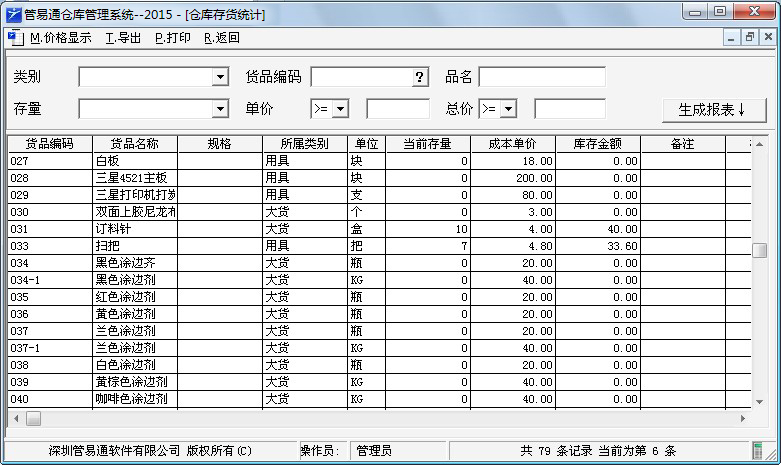Close the inner 仓库存货统计 child window
This screenshot has height=465, width=781.
(x=767, y=38)
